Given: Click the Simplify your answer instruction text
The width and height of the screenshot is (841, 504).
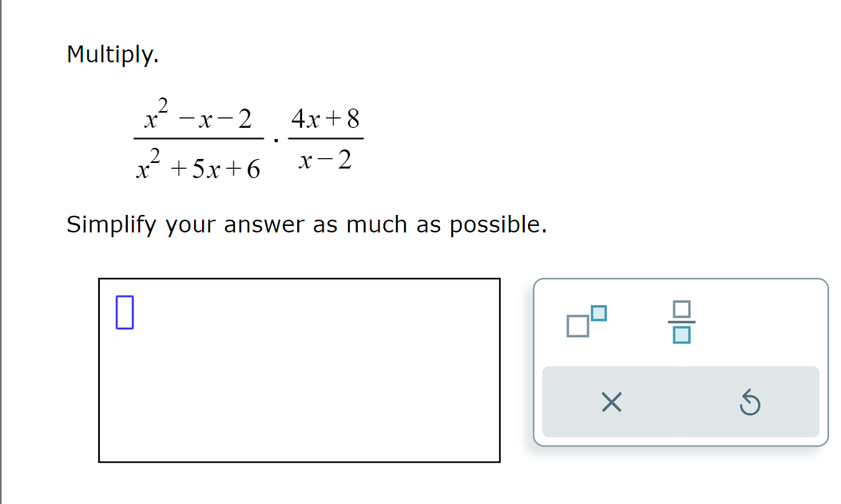Looking at the screenshot, I should 306,224.
